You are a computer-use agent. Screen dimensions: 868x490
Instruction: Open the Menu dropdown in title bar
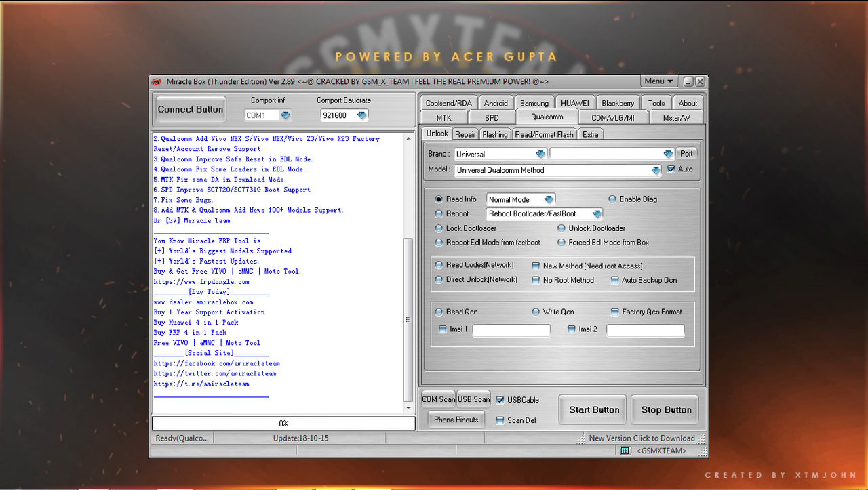659,81
